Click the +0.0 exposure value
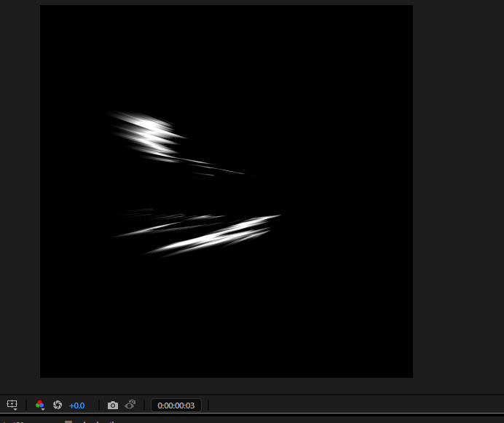 [x=77, y=406]
